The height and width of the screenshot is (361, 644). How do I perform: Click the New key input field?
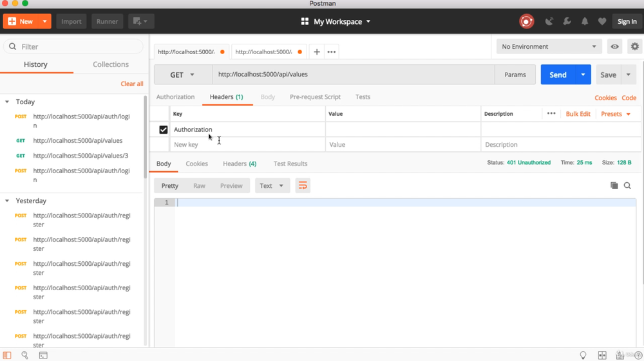click(248, 144)
